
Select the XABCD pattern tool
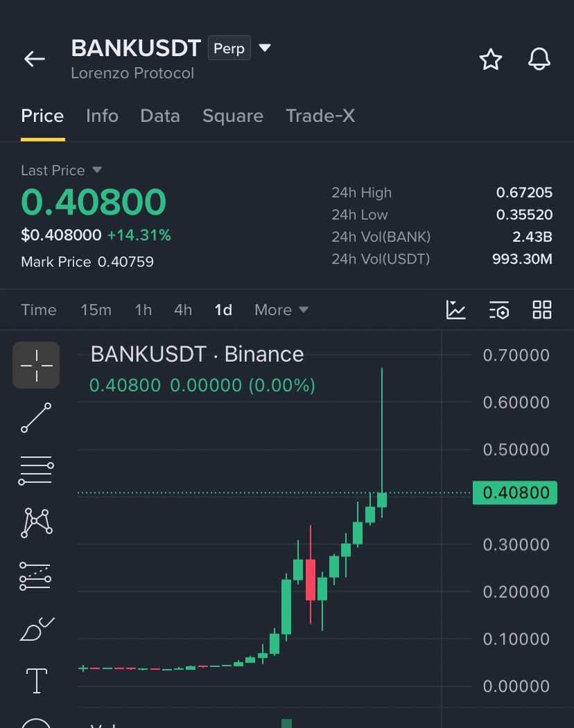pyautogui.click(x=36, y=523)
